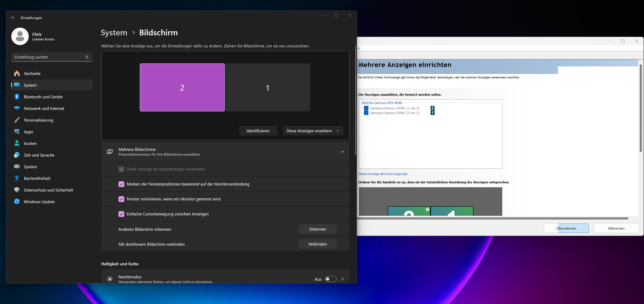Open Windows Update page
The width and height of the screenshot is (644, 304).
pyautogui.click(x=39, y=202)
